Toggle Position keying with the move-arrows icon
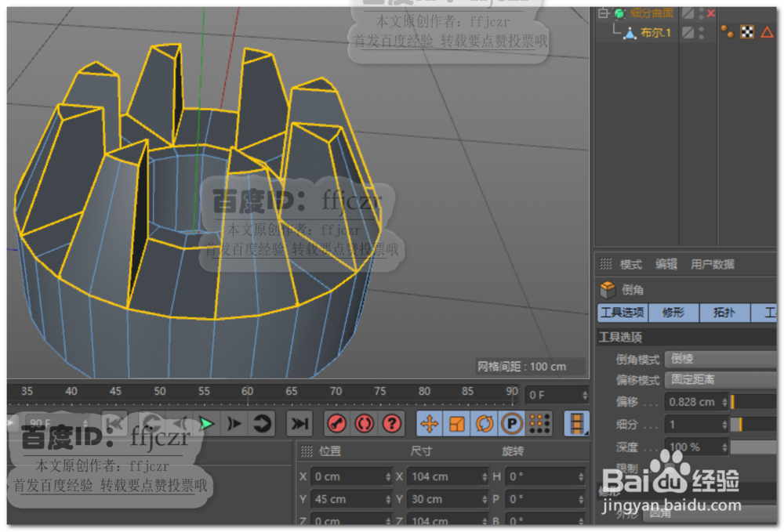 pyautogui.click(x=430, y=424)
